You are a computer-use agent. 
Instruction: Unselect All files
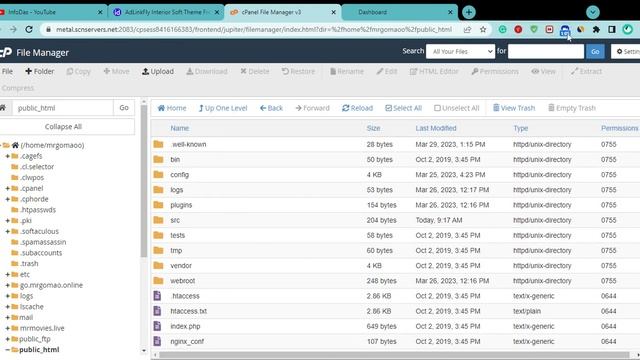pos(456,108)
